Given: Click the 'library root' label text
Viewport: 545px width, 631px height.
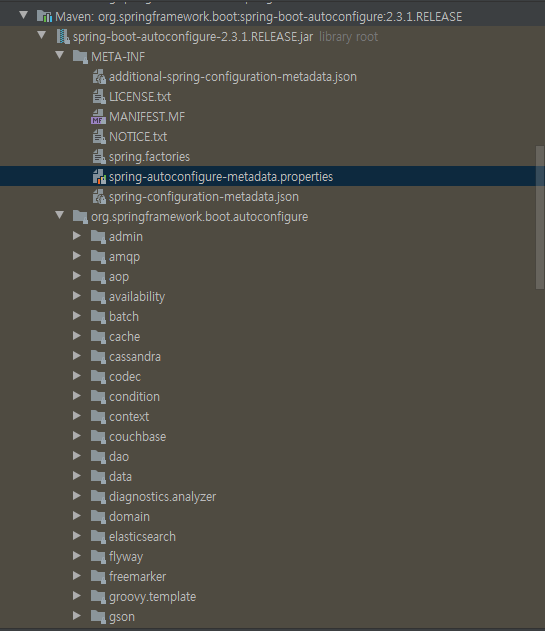Looking at the screenshot, I should pyautogui.click(x=348, y=37).
